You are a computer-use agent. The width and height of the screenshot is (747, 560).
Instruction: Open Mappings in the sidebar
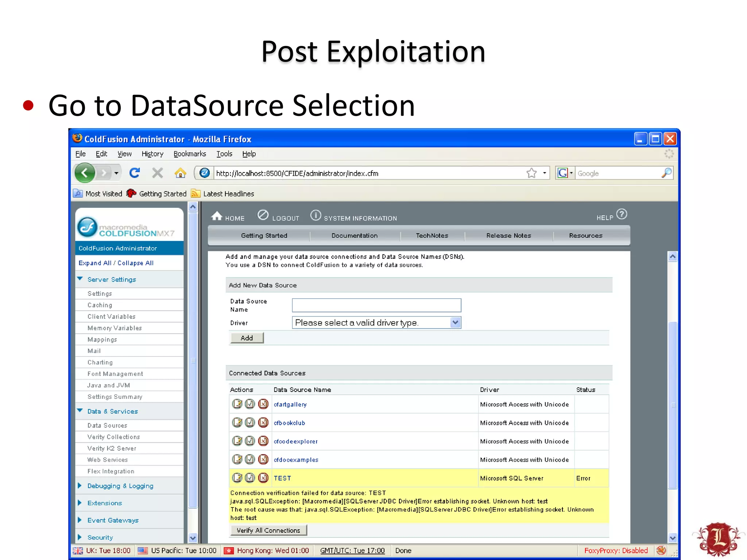point(102,339)
